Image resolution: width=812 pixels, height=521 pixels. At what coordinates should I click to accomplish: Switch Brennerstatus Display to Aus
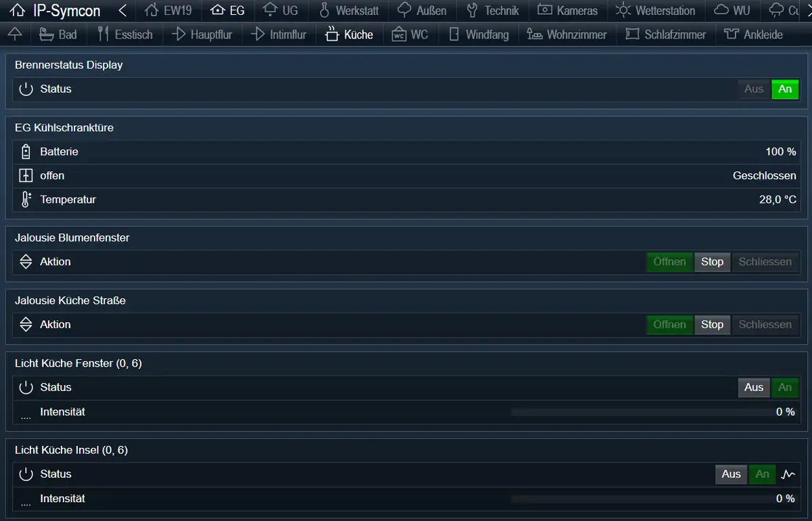pos(754,89)
